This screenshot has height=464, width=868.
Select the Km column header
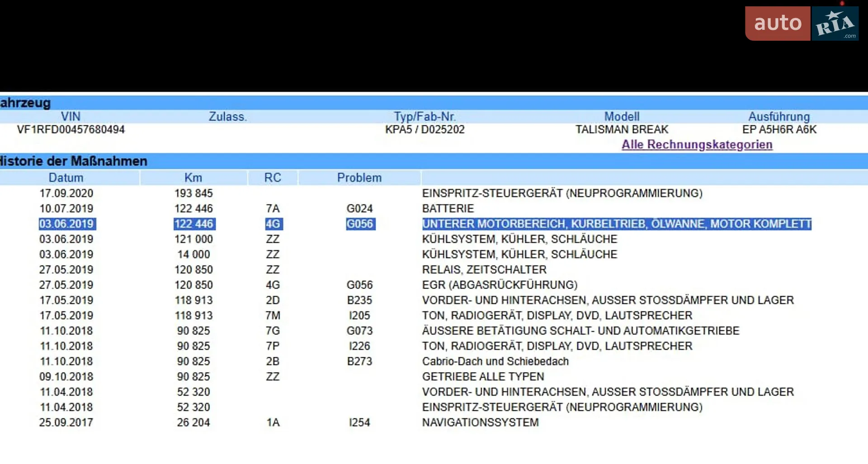pos(193,178)
